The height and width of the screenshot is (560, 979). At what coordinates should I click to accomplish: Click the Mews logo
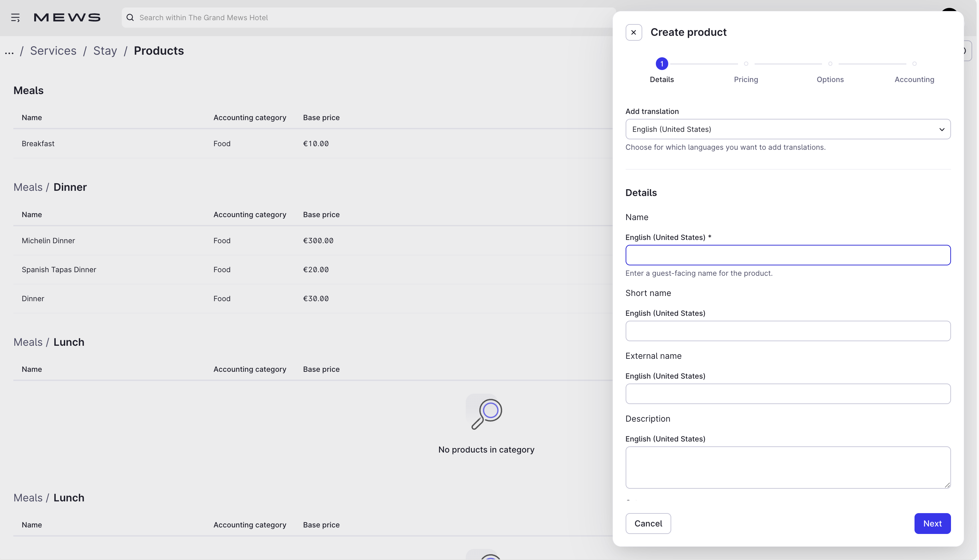pyautogui.click(x=67, y=18)
